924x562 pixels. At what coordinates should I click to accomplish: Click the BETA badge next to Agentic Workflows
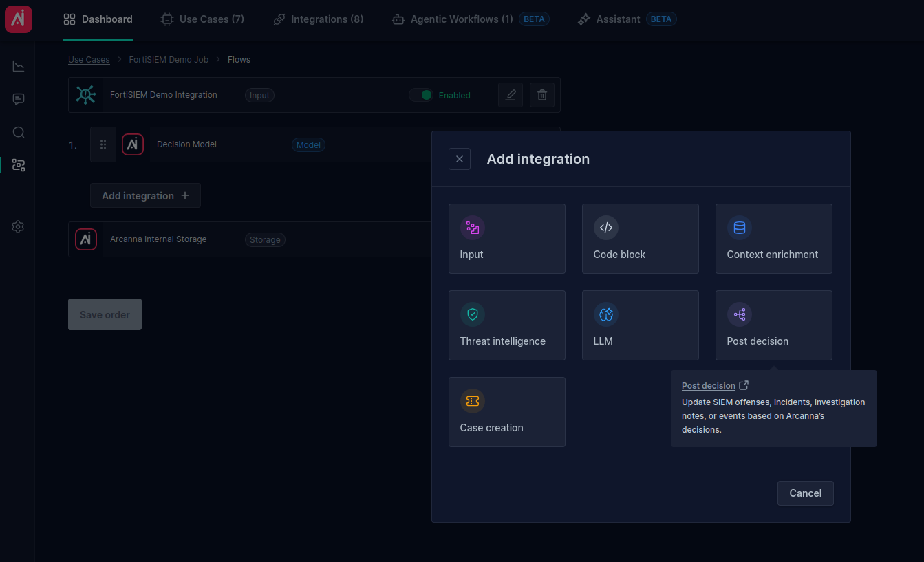tap(534, 19)
